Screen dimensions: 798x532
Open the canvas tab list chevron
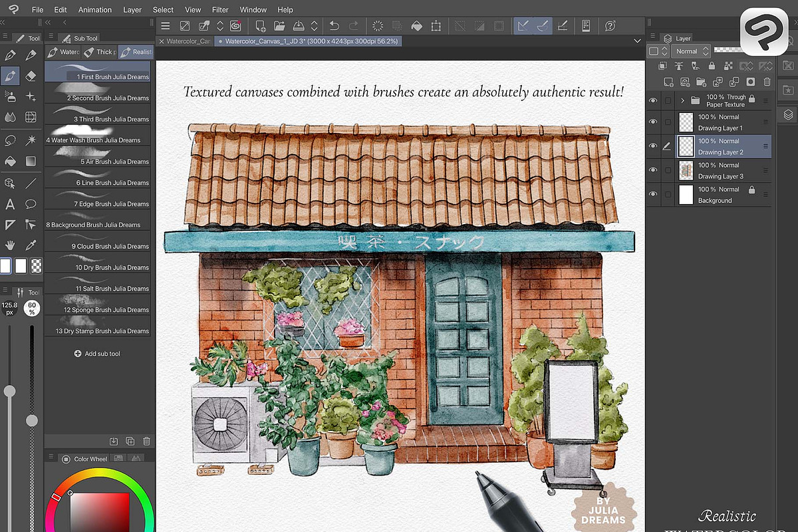[637, 41]
